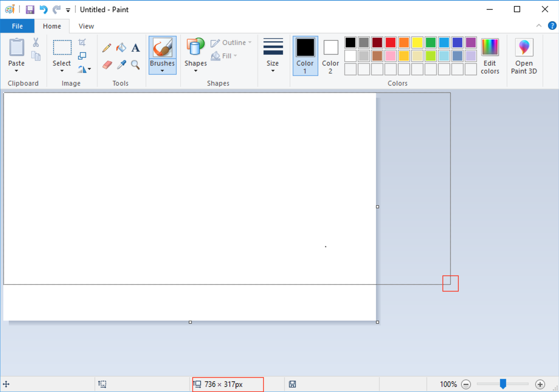
Task: Choose the Text tool
Action: (x=135, y=47)
